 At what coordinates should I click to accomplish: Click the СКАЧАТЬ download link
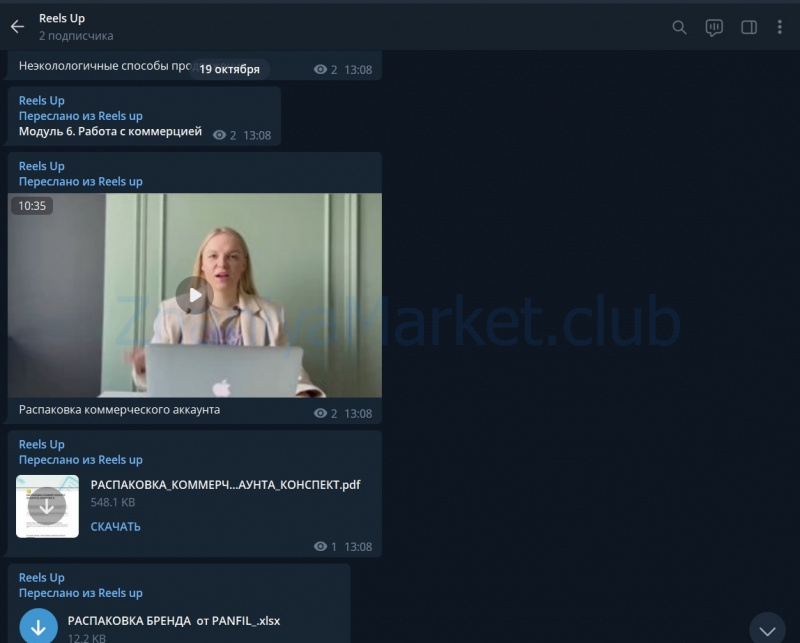pyautogui.click(x=115, y=526)
